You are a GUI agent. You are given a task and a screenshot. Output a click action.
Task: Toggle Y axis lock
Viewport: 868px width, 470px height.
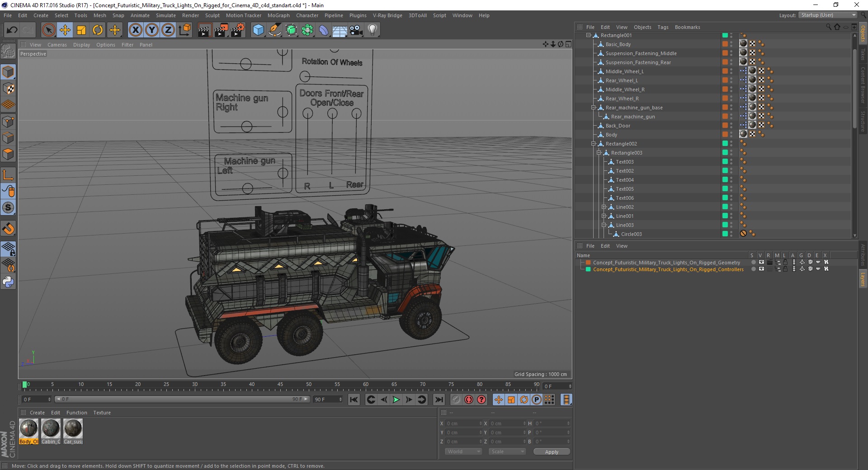pos(152,30)
